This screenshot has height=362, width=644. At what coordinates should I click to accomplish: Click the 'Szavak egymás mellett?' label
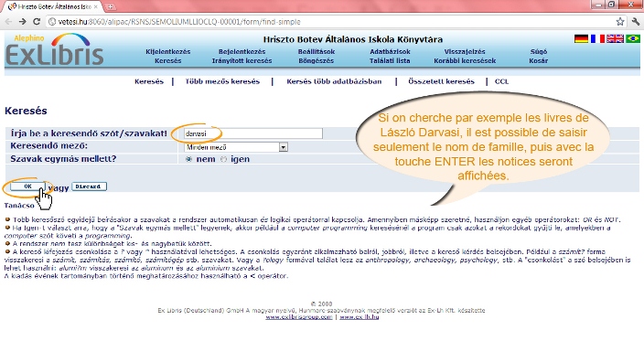[63, 159]
